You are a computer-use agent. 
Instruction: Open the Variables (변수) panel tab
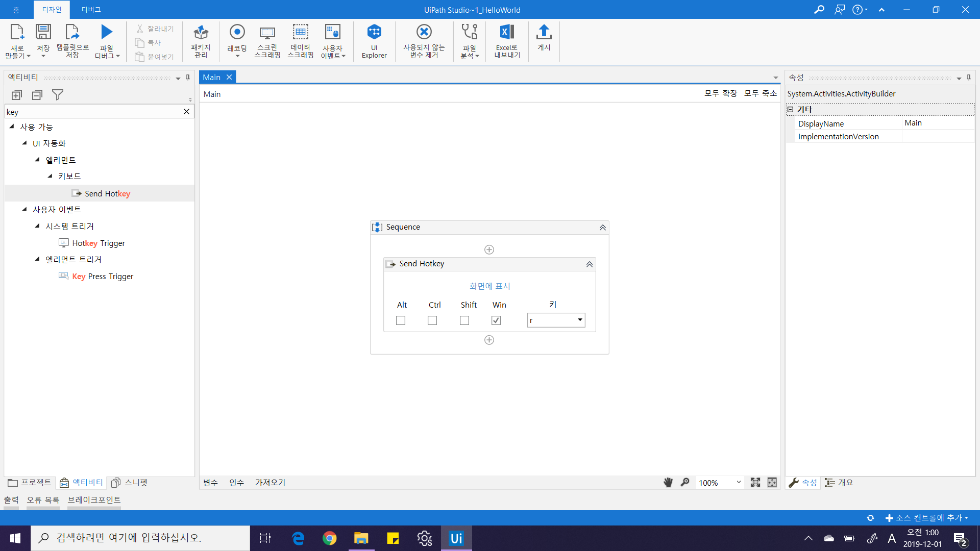[210, 483]
